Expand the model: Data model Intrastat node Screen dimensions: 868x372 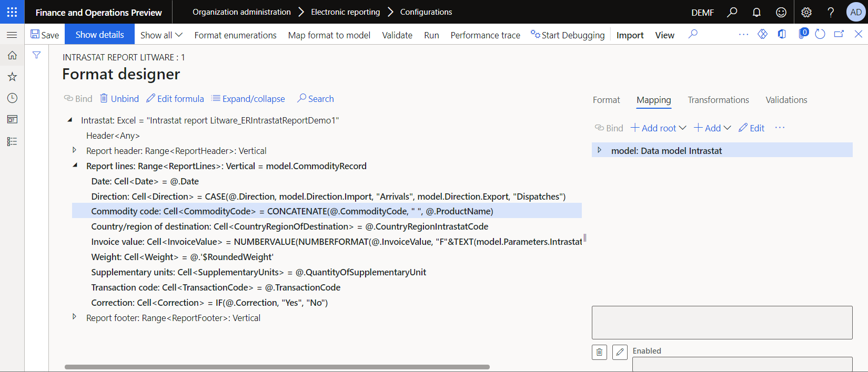(x=599, y=150)
